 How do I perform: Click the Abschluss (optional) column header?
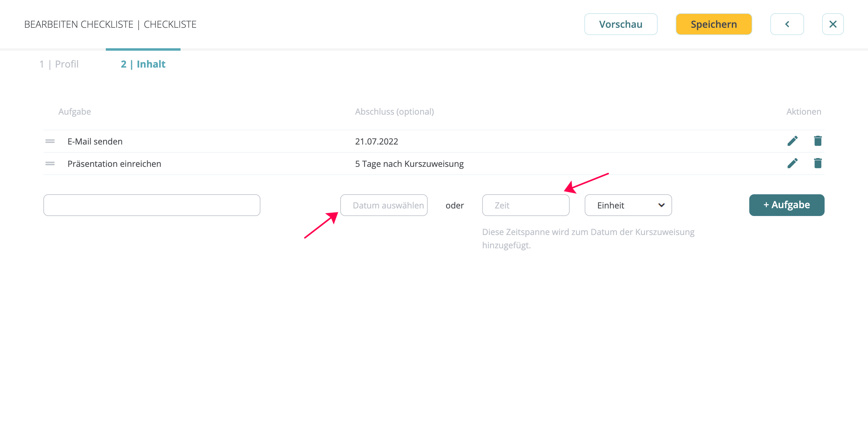pyautogui.click(x=394, y=112)
